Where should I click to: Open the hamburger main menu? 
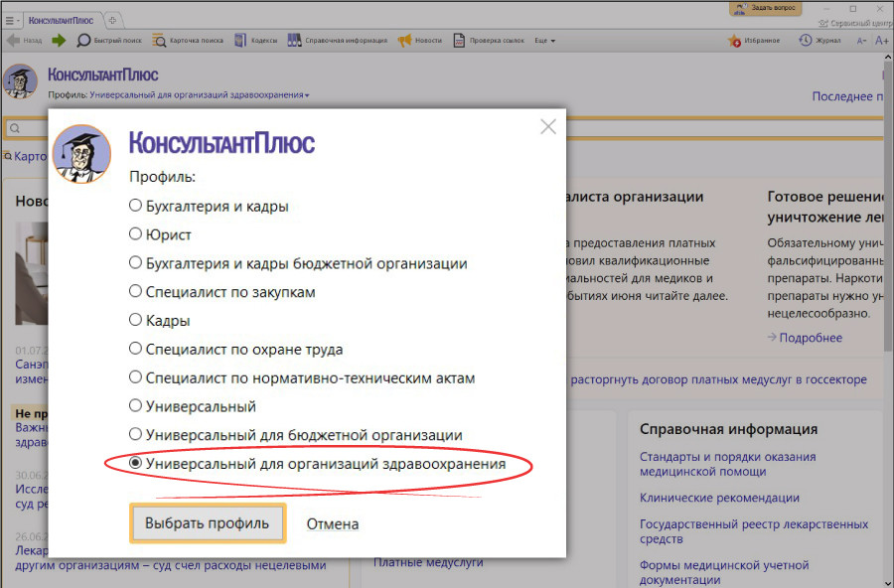(10, 21)
